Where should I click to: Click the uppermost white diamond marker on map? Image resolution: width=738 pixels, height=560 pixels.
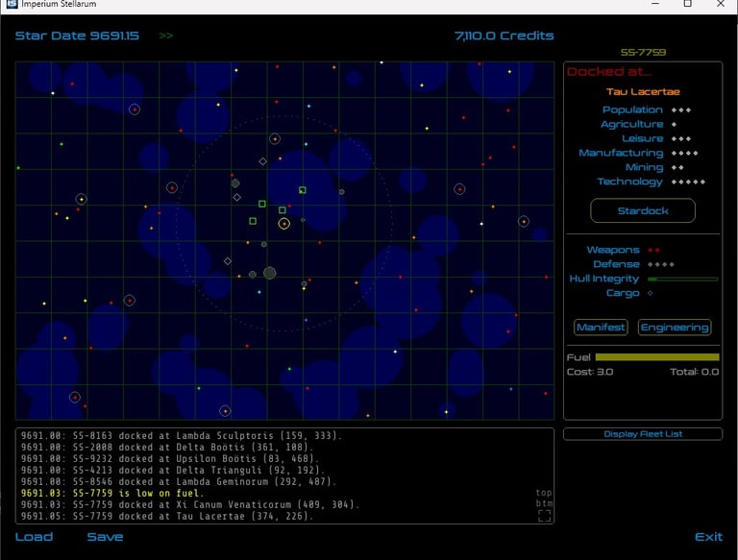tap(263, 161)
